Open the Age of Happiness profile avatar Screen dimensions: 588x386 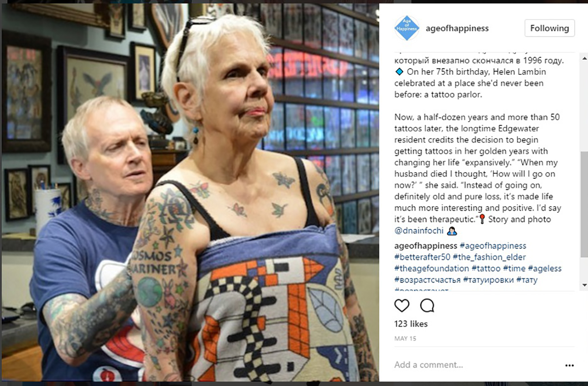(406, 28)
